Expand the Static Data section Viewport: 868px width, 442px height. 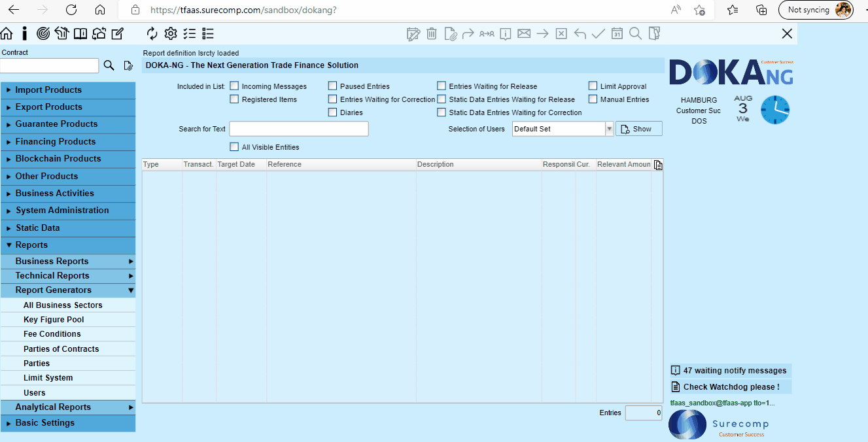pyautogui.click(x=68, y=228)
